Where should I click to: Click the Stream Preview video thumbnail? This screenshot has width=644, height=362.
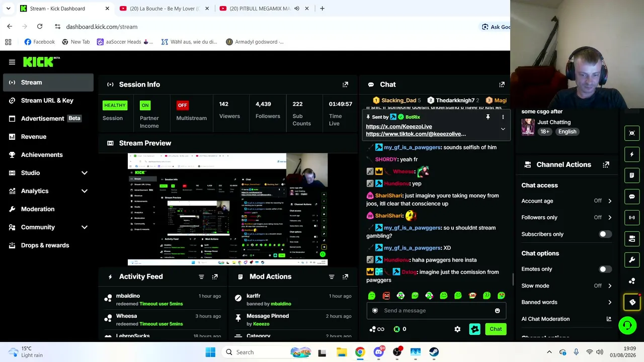[x=227, y=209]
